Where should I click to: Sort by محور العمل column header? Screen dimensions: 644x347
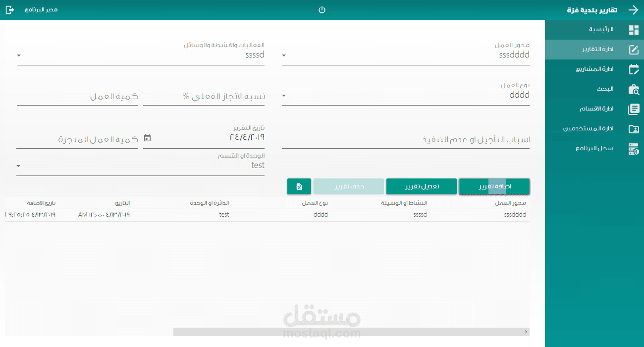tap(510, 203)
